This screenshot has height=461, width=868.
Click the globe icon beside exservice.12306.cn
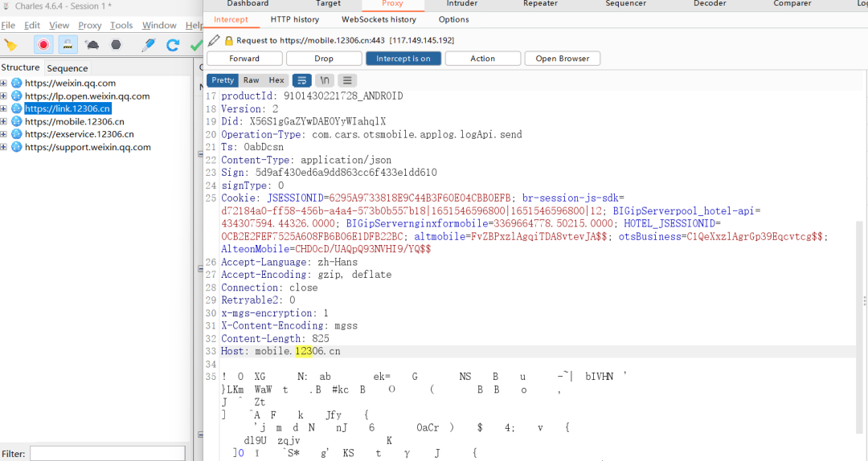(x=17, y=134)
